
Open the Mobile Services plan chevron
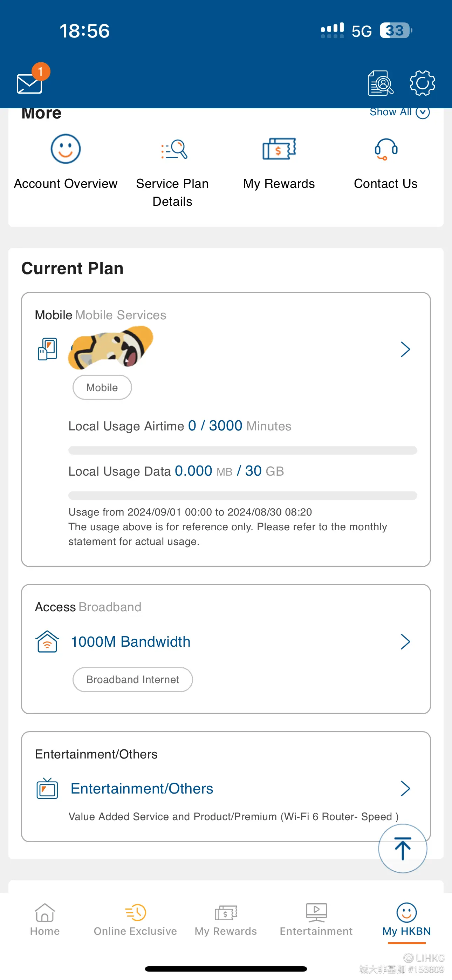click(405, 349)
